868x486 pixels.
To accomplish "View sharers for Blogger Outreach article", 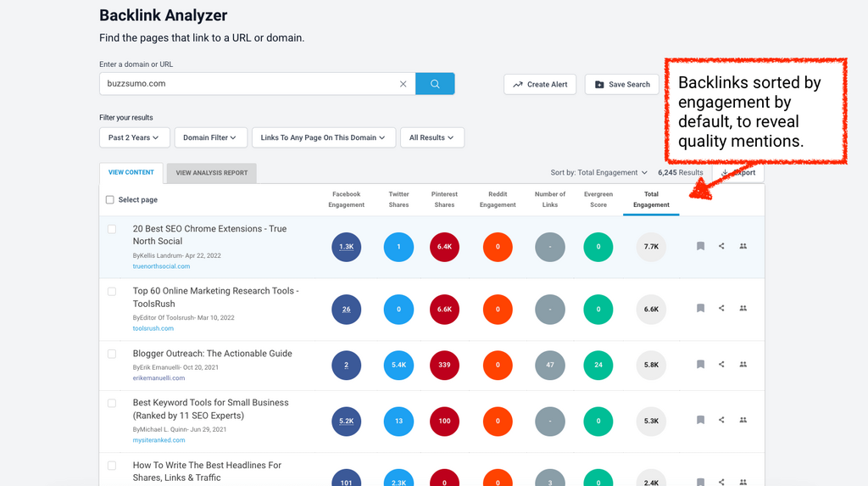I will tap(743, 365).
